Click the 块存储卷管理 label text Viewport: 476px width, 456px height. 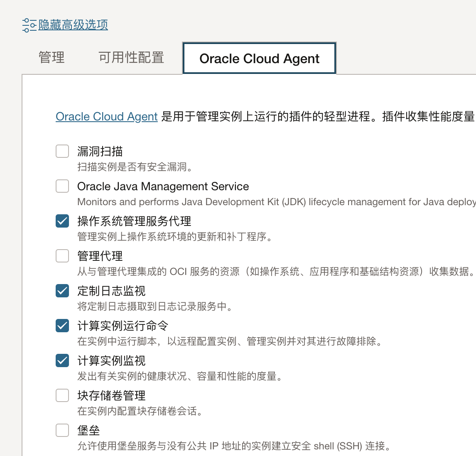[111, 396]
